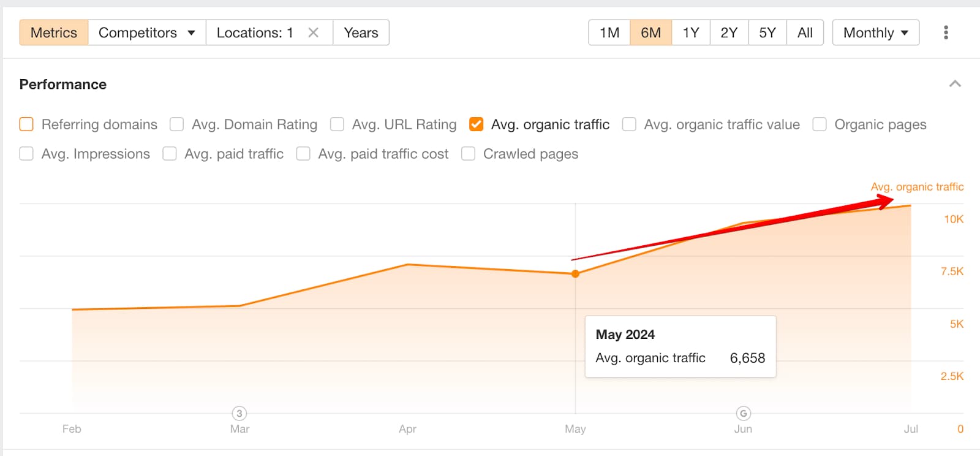Enable the Referring domains checkbox
The height and width of the screenshot is (456, 980).
click(x=26, y=124)
